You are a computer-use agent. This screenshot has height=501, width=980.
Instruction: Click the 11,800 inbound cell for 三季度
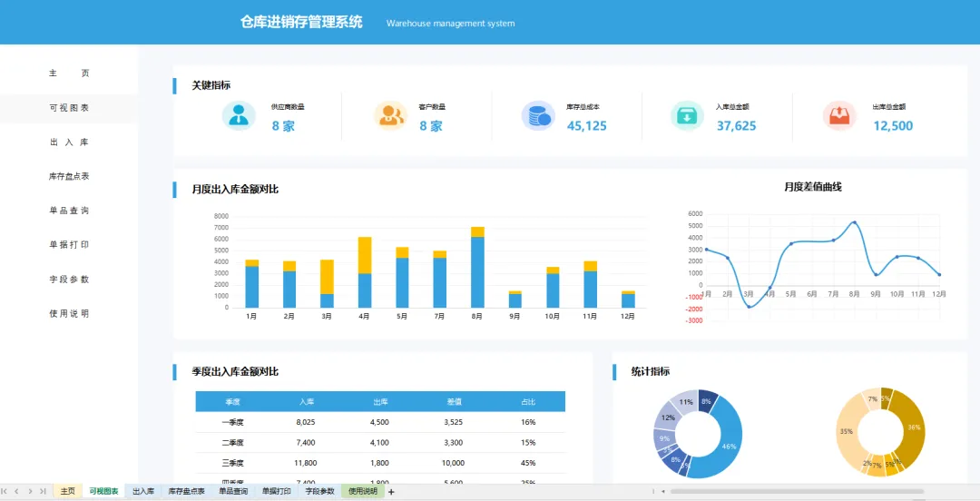306,463
